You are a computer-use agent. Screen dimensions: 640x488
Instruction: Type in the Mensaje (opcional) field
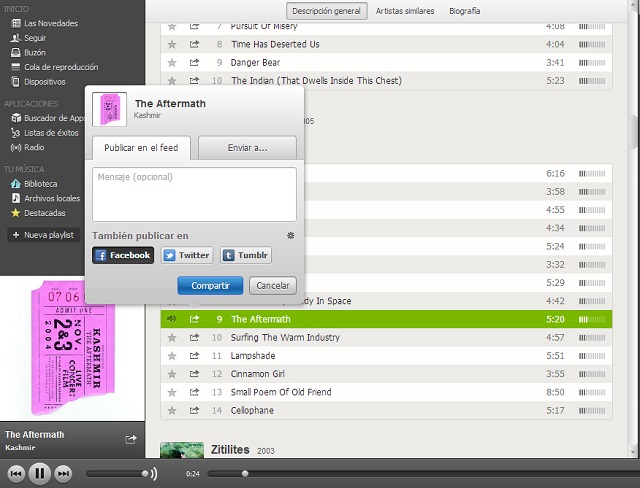[194, 193]
